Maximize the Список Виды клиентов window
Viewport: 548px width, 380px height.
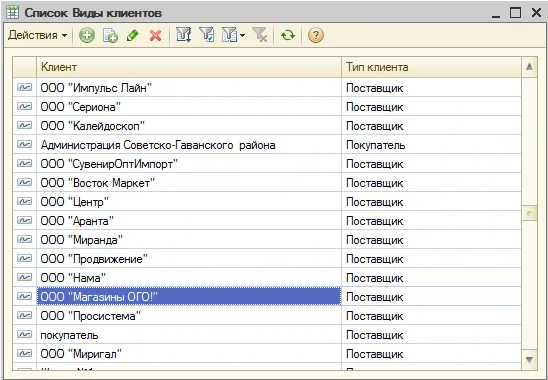[x=515, y=13]
